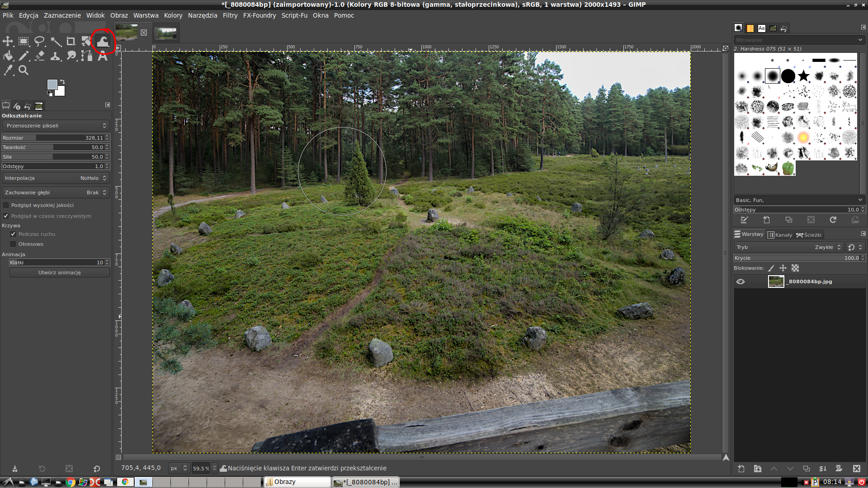Image resolution: width=868 pixels, height=488 pixels.
Task: Toggle lock pixels for the layer
Action: tap(771, 268)
